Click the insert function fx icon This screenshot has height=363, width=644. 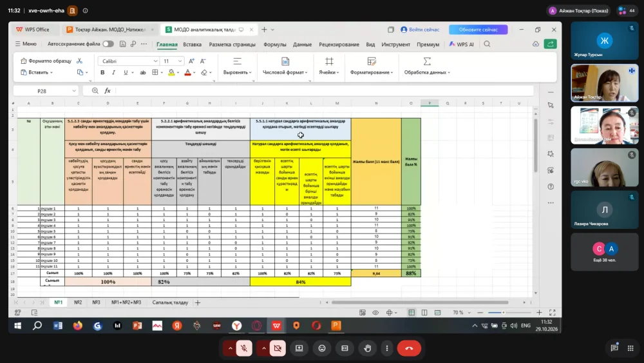point(108,91)
